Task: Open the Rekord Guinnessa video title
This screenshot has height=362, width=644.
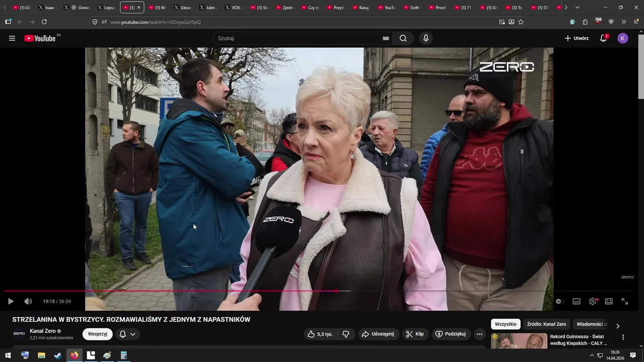Action: (x=578, y=340)
